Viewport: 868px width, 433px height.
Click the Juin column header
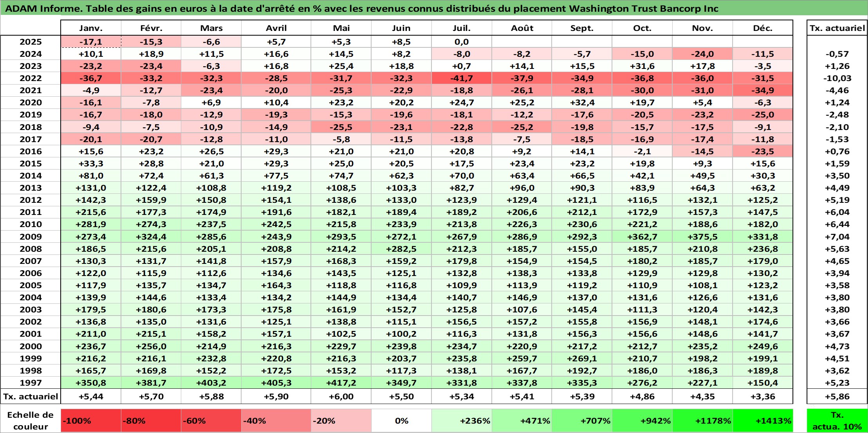pyautogui.click(x=401, y=28)
